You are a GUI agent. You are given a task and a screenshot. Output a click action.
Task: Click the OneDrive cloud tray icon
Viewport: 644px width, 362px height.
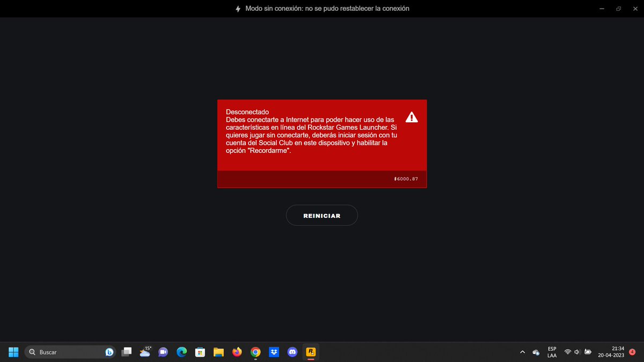(536, 352)
